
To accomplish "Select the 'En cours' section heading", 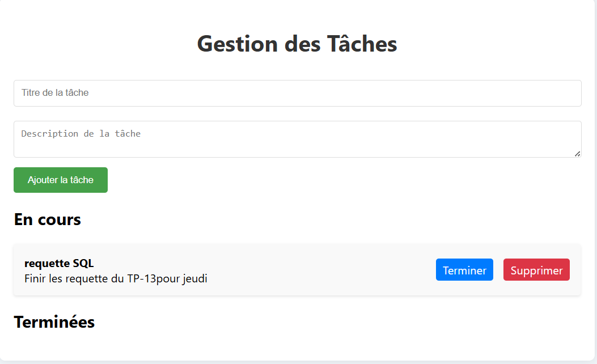I will 48,219.
